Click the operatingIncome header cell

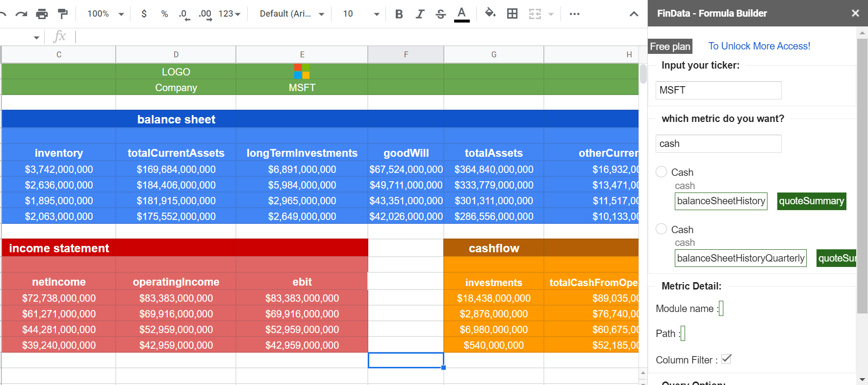[x=176, y=282]
